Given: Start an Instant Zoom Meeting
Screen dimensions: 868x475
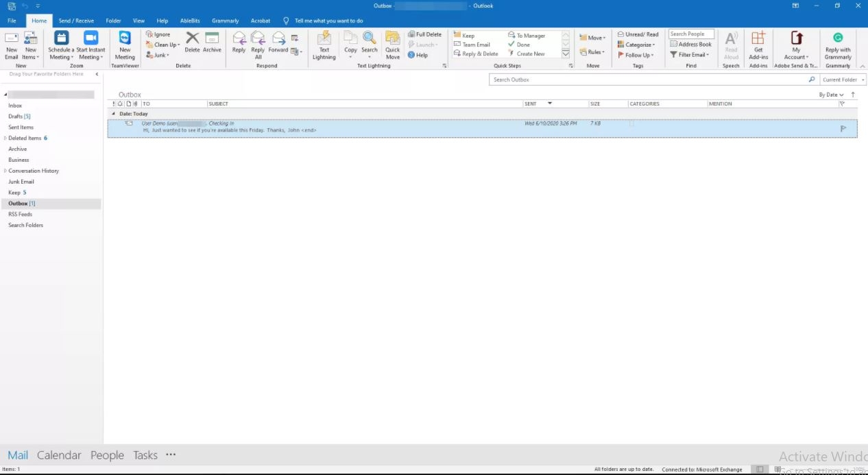Looking at the screenshot, I should click(91, 45).
